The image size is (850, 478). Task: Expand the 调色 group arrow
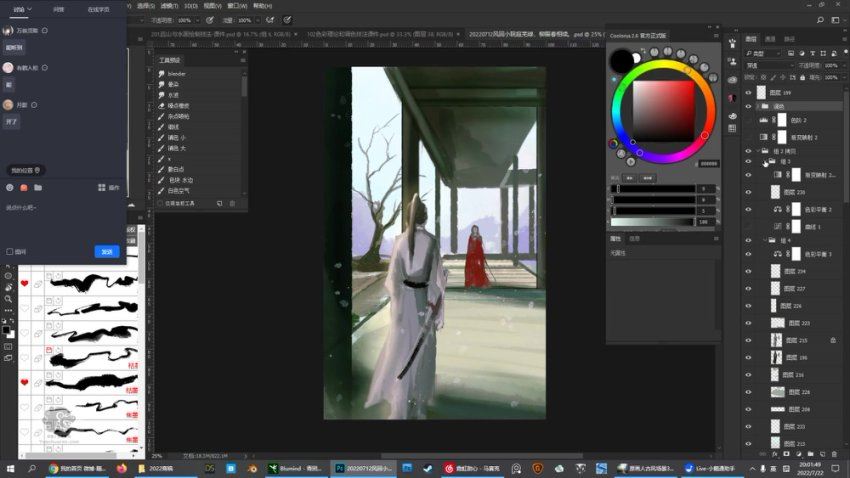(x=758, y=106)
